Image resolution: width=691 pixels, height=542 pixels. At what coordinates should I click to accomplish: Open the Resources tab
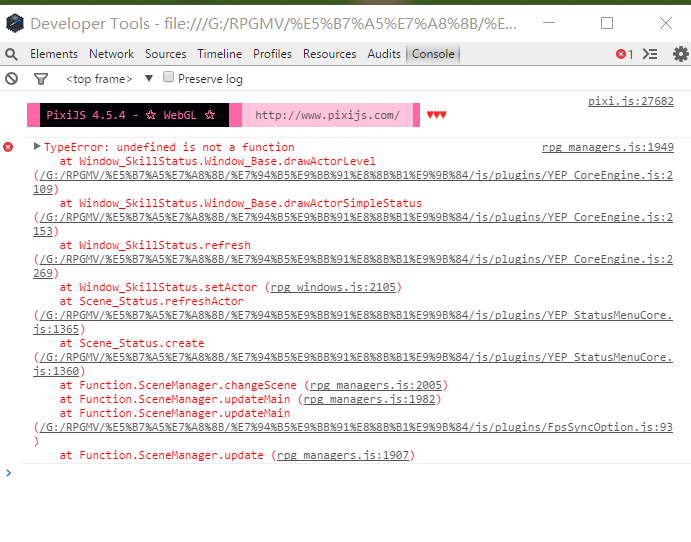[330, 54]
